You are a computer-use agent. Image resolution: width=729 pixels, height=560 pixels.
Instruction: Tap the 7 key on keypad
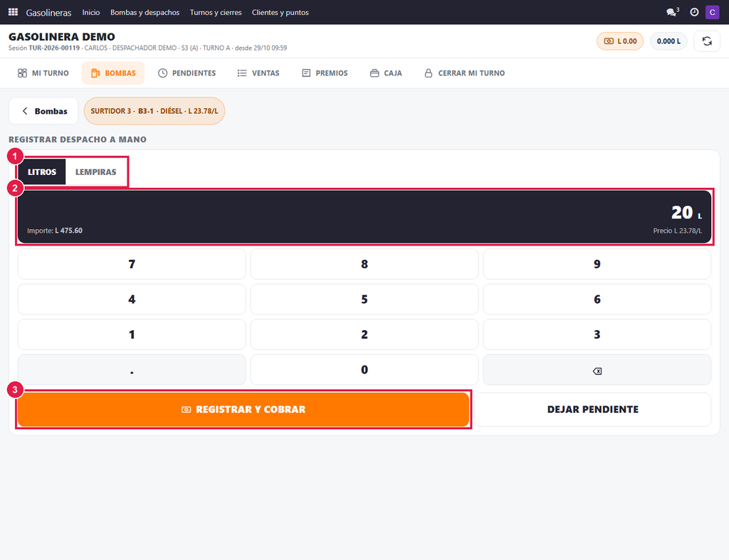pyautogui.click(x=132, y=264)
